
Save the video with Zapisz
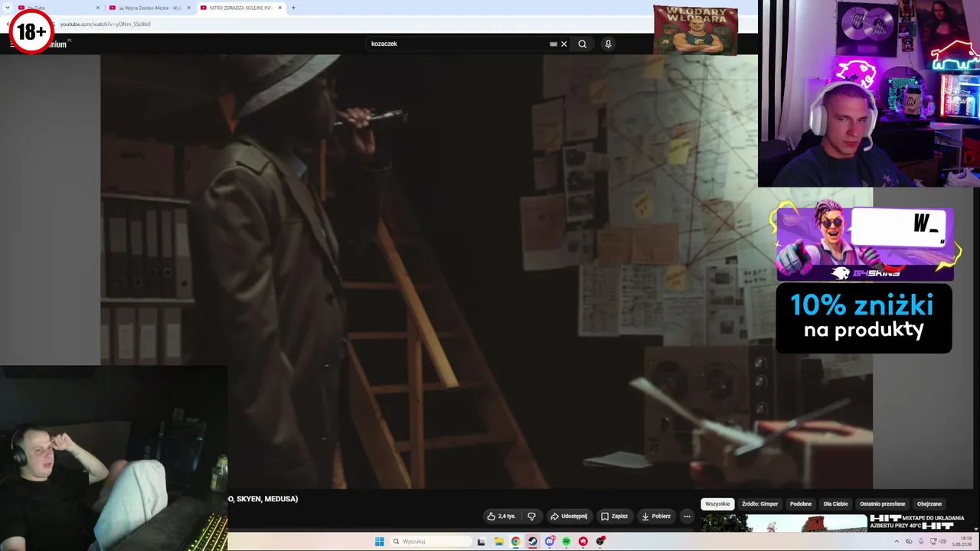pos(614,517)
